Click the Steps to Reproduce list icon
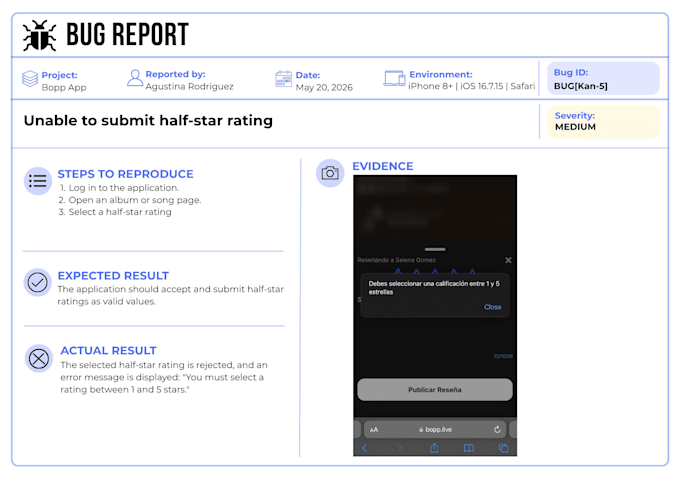680x481 pixels. click(x=38, y=181)
